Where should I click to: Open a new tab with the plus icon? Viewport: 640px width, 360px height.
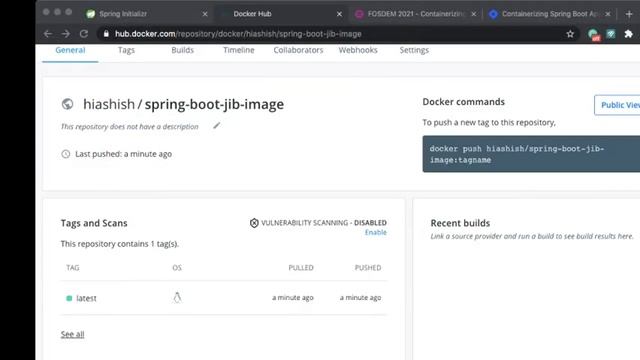(629, 14)
